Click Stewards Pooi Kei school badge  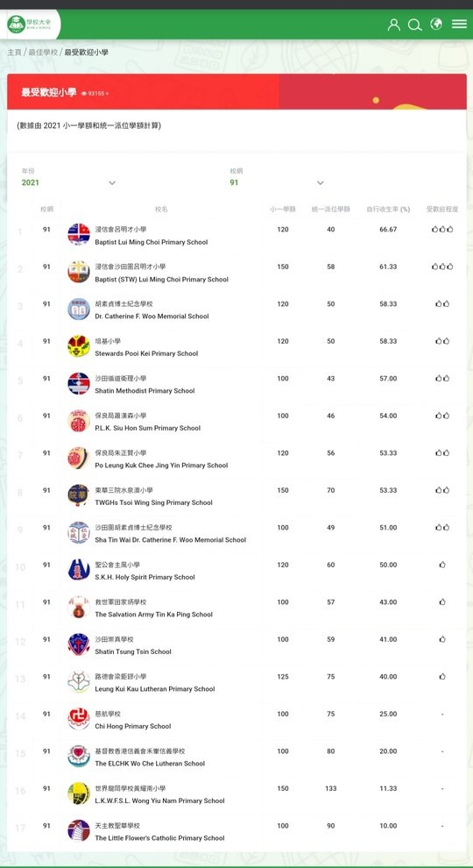(x=79, y=346)
